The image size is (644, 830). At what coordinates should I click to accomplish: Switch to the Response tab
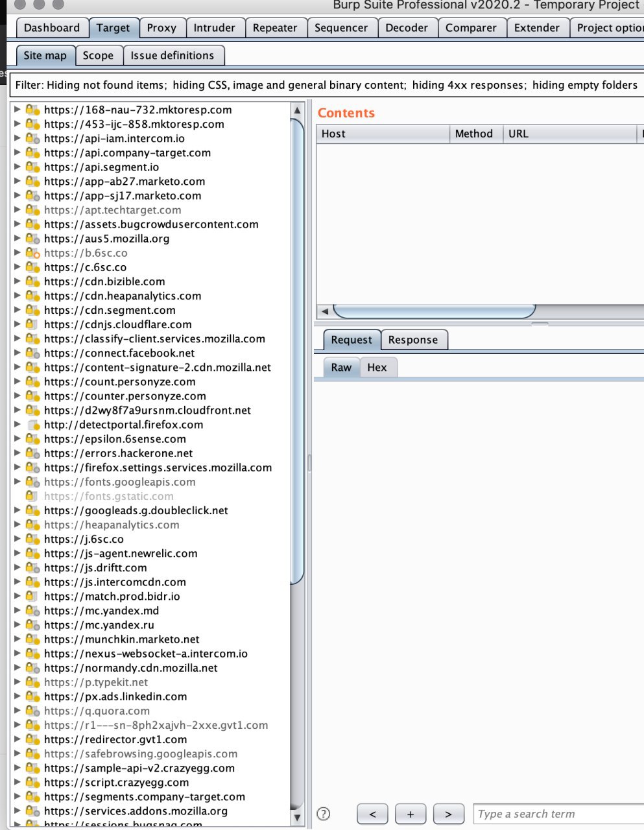point(413,340)
